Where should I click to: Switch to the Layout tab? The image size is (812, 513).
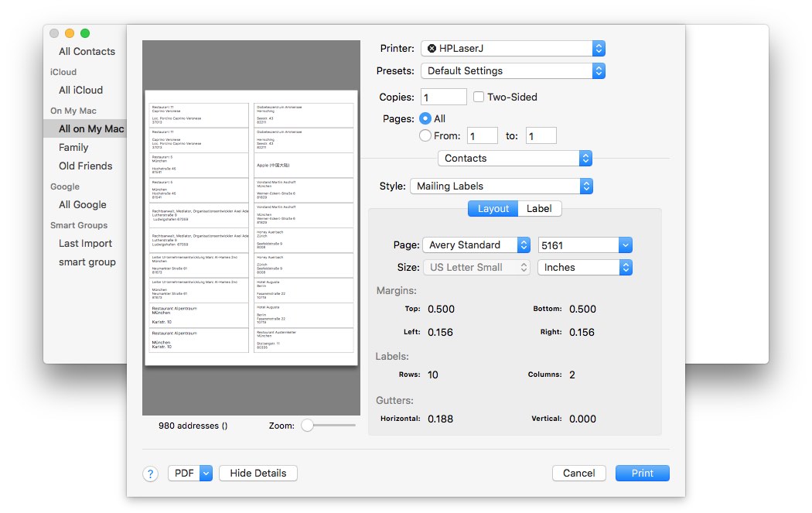pyautogui.click(x=493, y=209)
